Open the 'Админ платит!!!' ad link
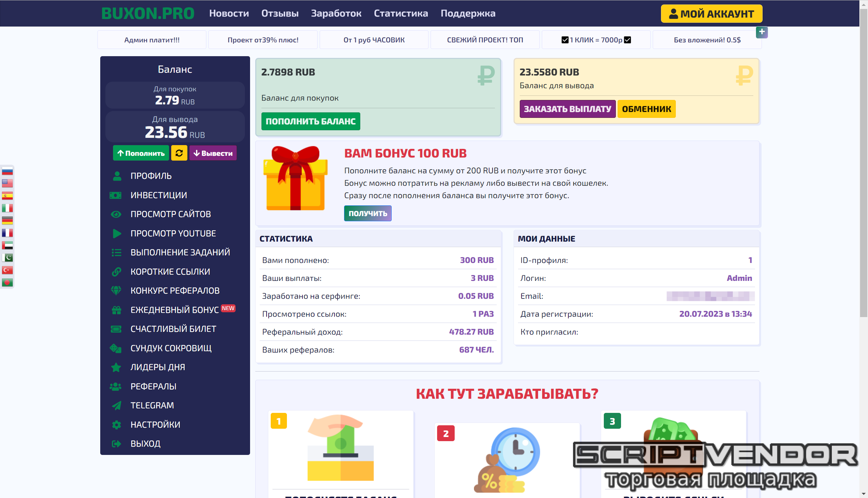 point(152,40)
